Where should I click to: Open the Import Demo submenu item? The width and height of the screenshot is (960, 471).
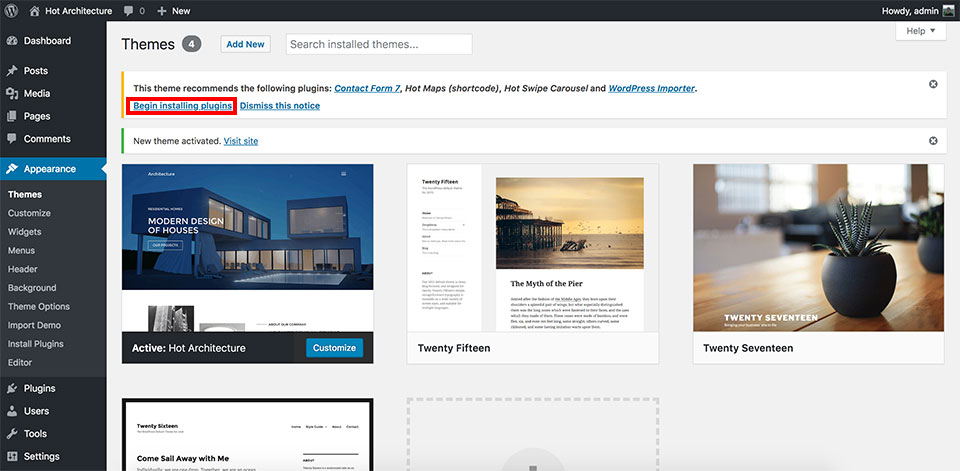coord(34,325)
